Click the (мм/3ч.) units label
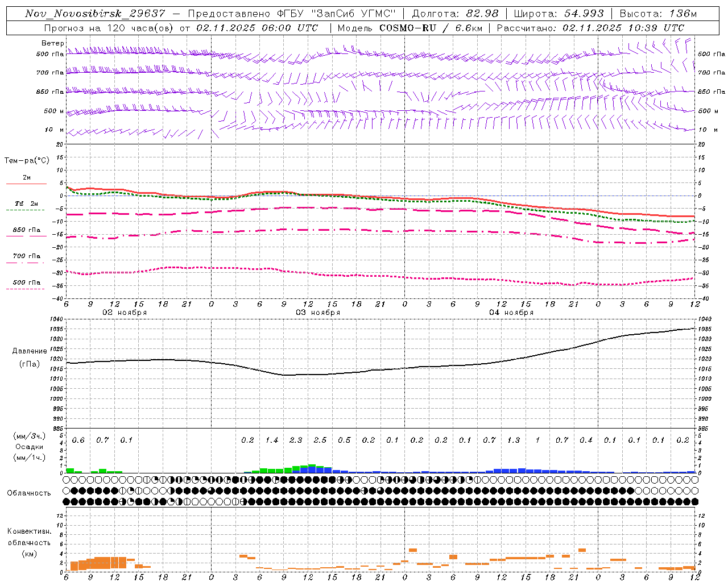This screenshot has height=582, width=728. [x=29, y=436]
